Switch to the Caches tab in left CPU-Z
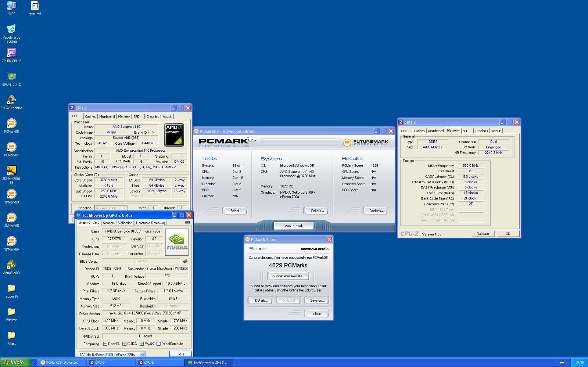 point(90,116)
